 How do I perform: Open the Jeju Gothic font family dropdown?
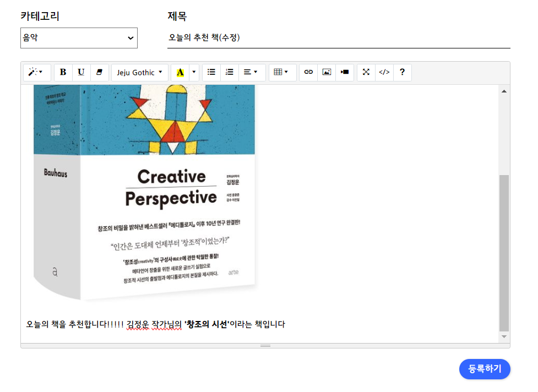point(140,72)
